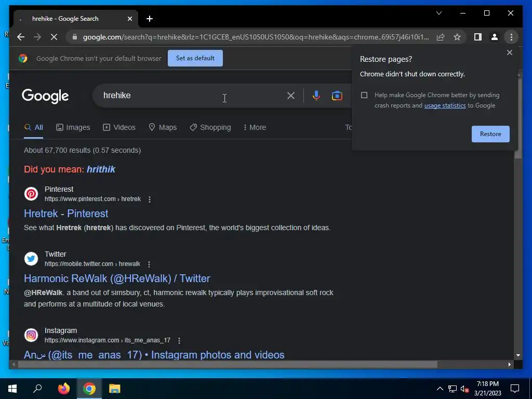Click the scroll left arrow
The width and height of the screenshot is (532, 399).
tap(13, 365)
